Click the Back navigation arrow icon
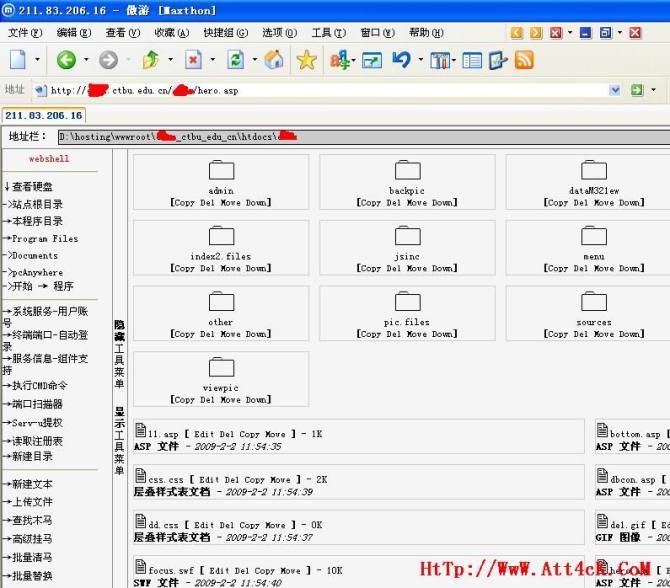The image size is (670, 588). pos(66,60)
